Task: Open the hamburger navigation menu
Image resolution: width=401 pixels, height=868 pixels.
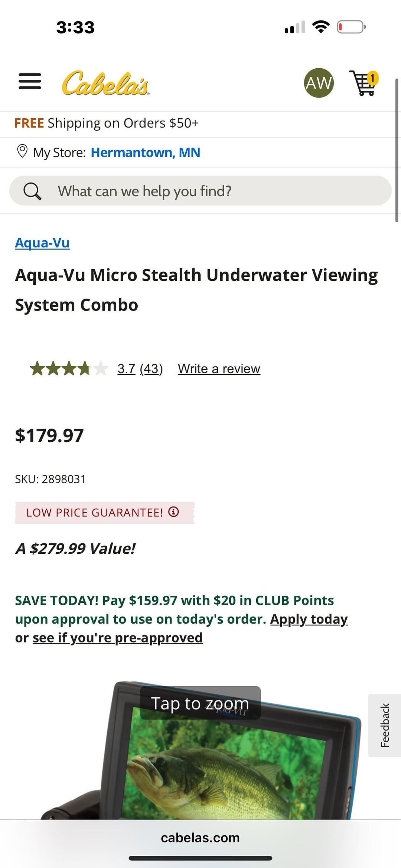Action: (x=30, y=81)
